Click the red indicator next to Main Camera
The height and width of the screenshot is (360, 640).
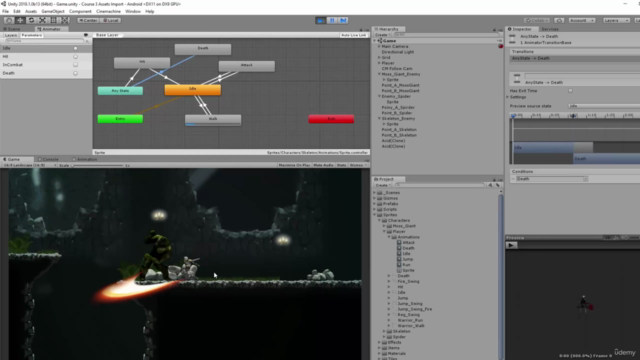(x=500, y=47)
